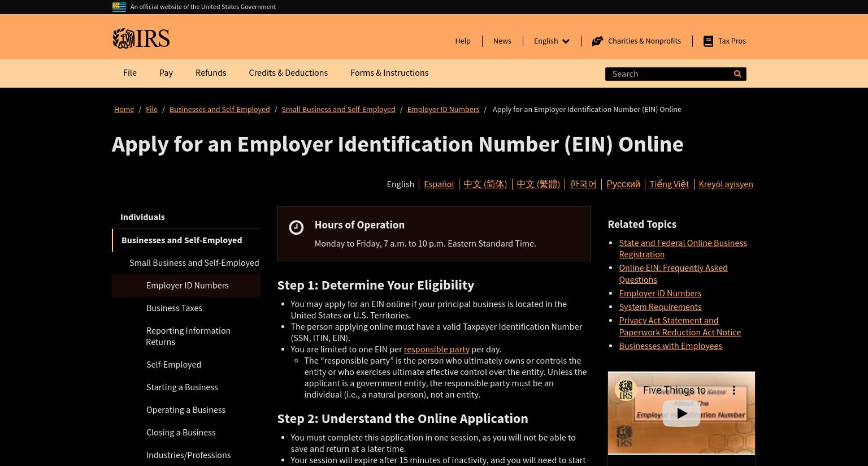Open Charities & Nonprofits page
868x466 pixels.
click(644, 41)
